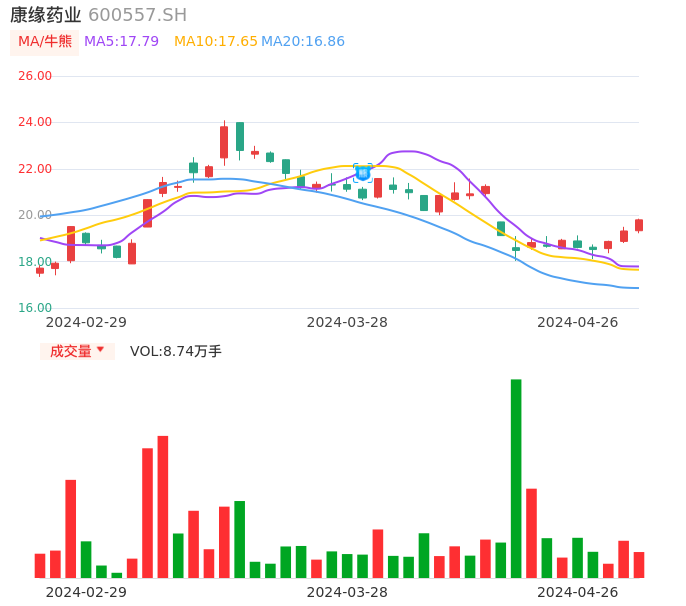Click the 2024-03-28 date under price chart
The image size is (686, 606).
tap(347, 322)
